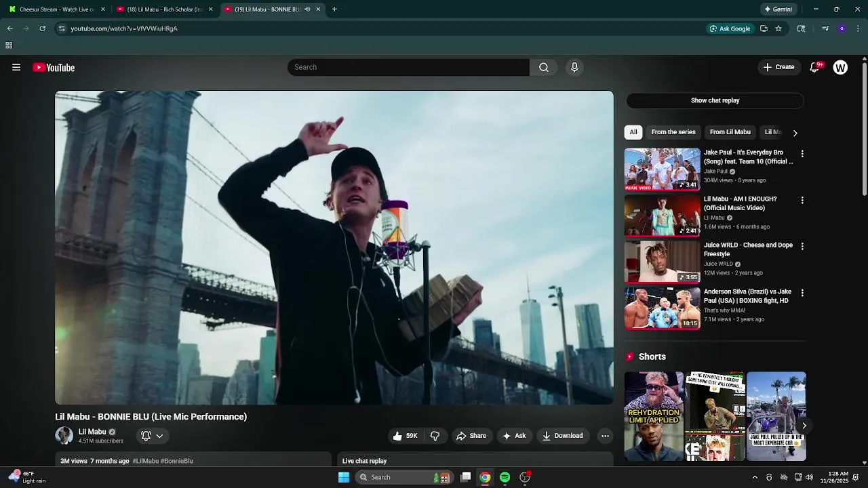The image size is (868, 488).
Task: Open Chrome three-dot menu
Action: (x=858, y=28)
